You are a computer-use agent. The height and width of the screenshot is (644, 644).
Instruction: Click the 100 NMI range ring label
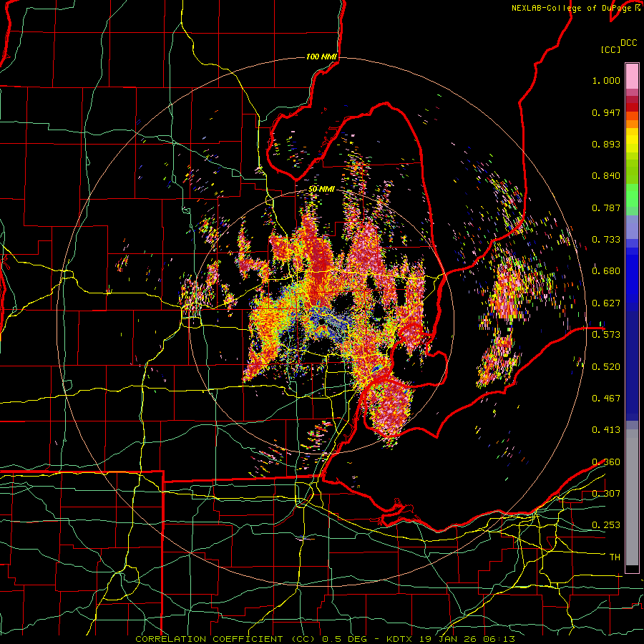pyautogui.click(x=321, y=57)
